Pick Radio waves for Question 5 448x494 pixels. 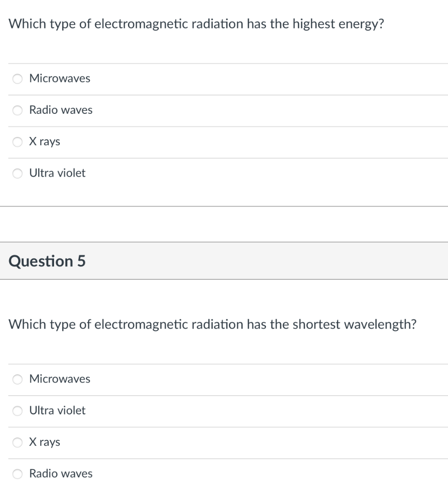17,474
